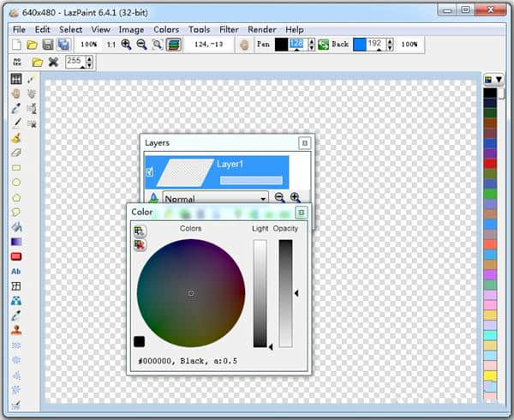Select the Rectangle shape tool
This screenshot has width=514, height=420.
click(16, 167)
